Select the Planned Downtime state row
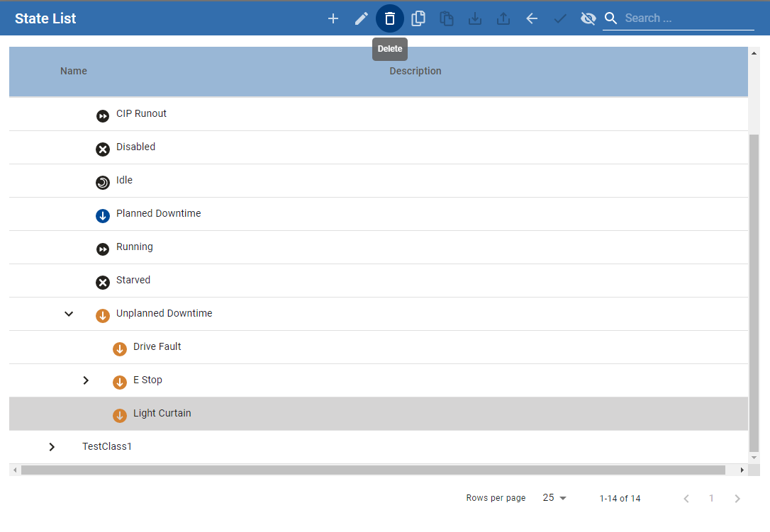This screenshot has width=770, height=532. (x=158, y=214)
